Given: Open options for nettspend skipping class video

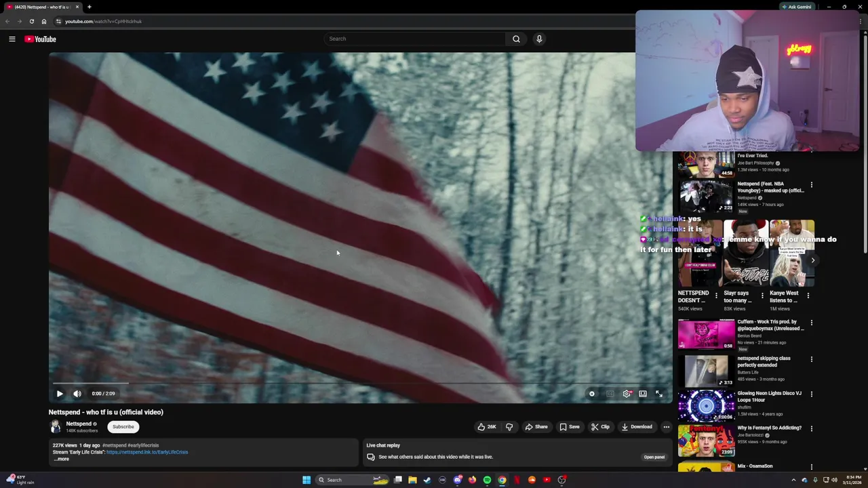Looking at the screenshot, I should (x=811, y=359).
